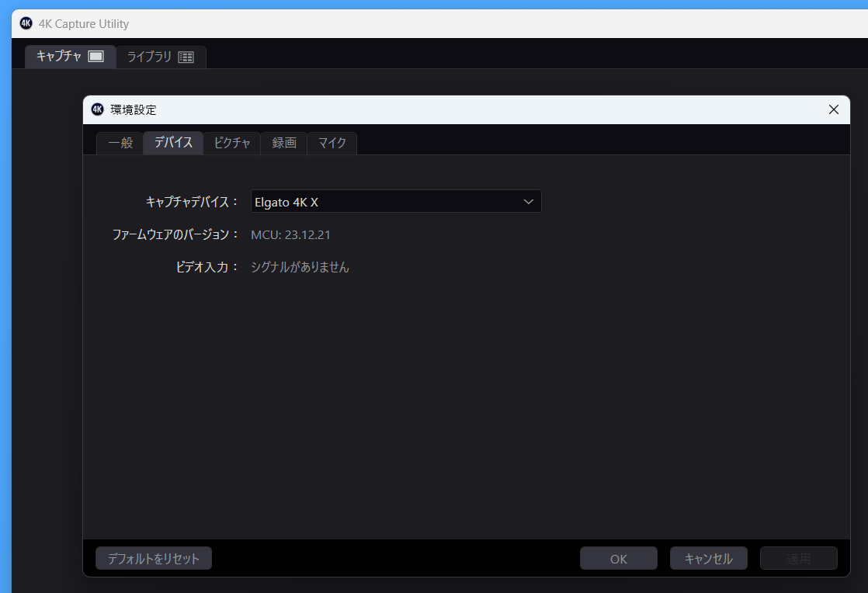Open the 録画 preferences tab
Viewport: 868px width, 593px height.
pyautogui.click(x=284, y=144)
